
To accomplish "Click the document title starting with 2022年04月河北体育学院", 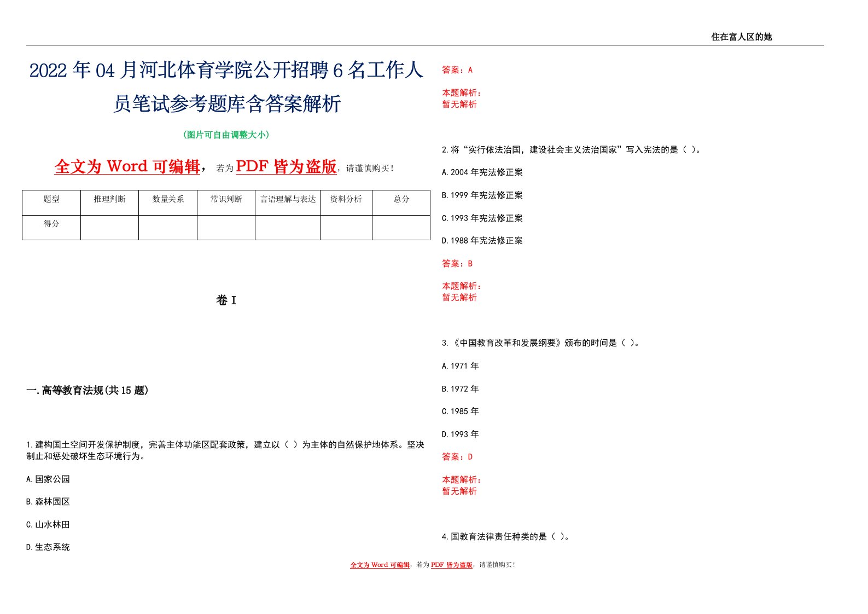I will 226,86.
